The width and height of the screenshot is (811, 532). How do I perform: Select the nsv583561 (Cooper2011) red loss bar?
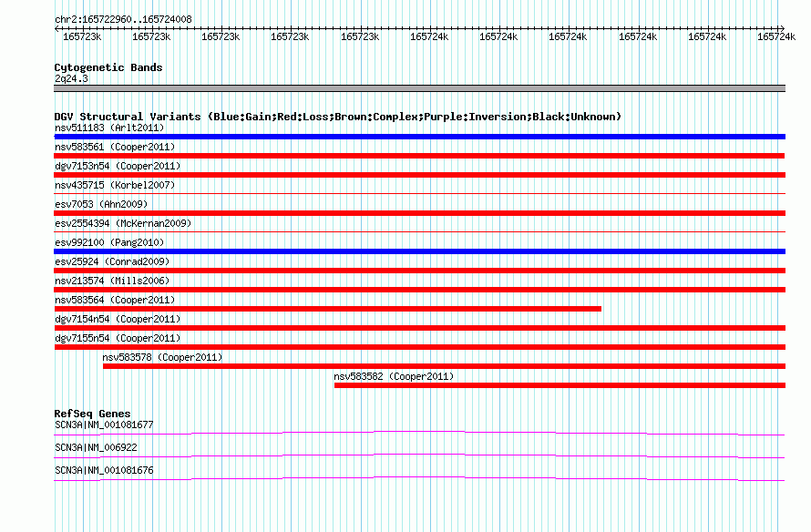[419, 156]
